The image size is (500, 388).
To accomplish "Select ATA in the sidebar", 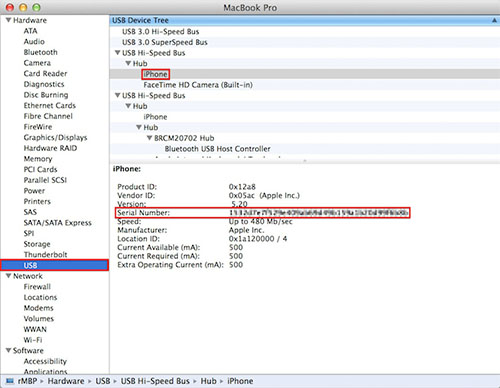I will click(x=30, y=31).
